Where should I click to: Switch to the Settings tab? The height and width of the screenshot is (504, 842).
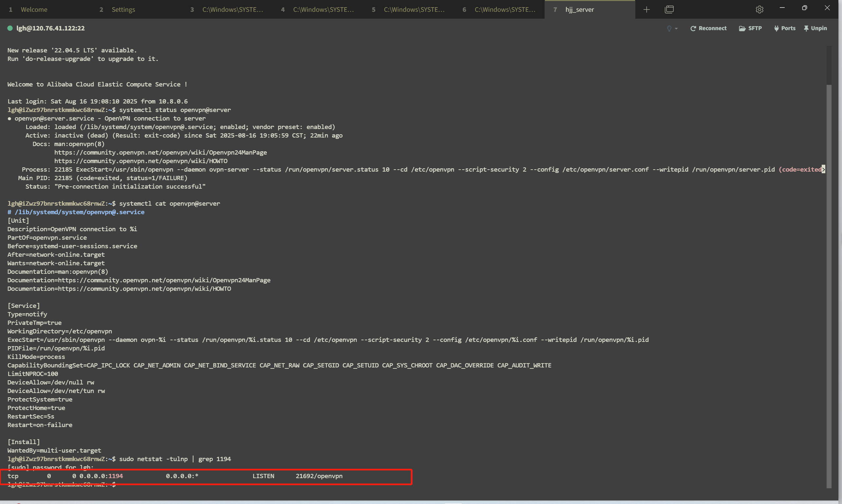[x=123, y=9]
